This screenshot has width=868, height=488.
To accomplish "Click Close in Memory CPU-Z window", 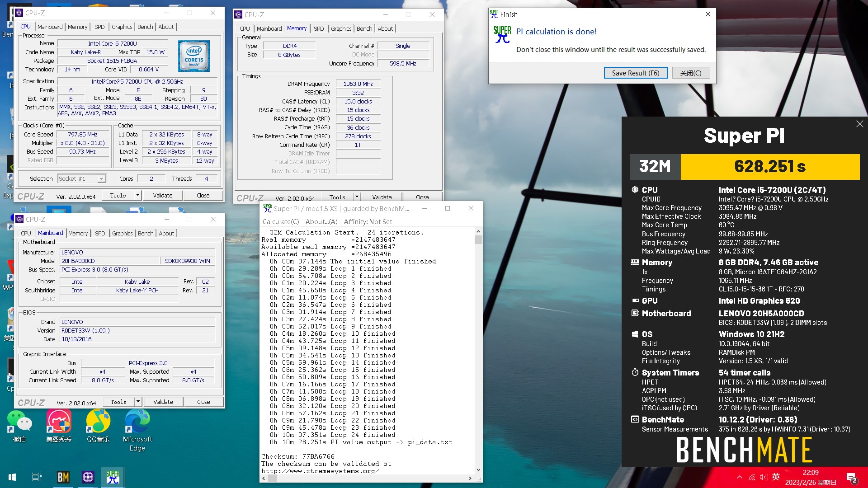I will pyautogui.click(x=422, y=197).
